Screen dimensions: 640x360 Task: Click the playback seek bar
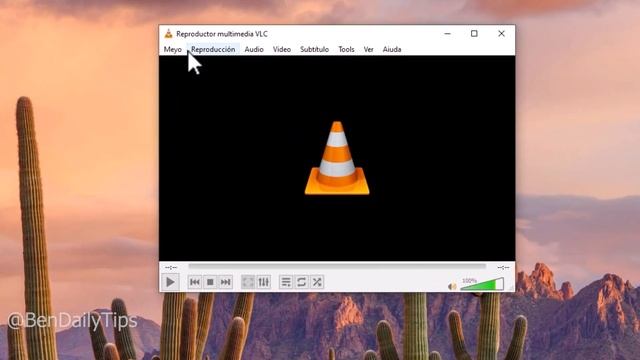coord(337,267)
